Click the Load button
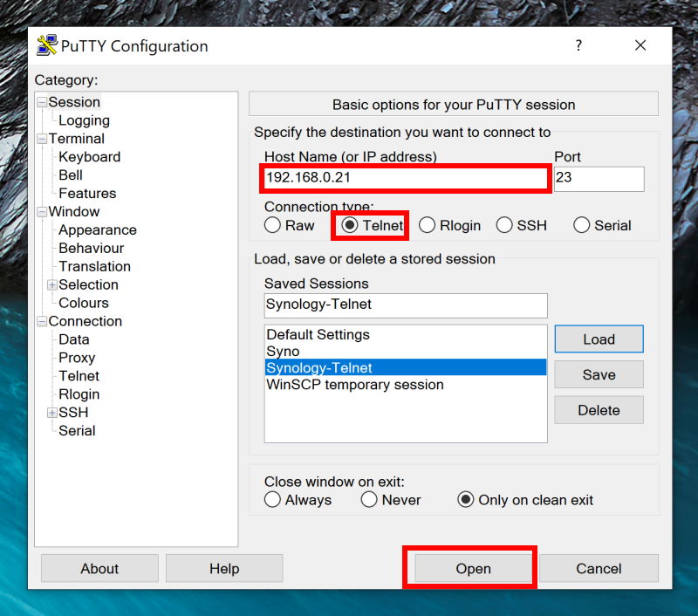The height and width of the screenshot is (616, 698). [599, 339]
